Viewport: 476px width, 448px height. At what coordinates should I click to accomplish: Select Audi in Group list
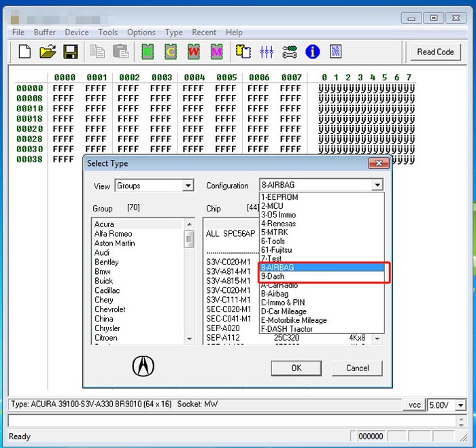coord(137,252)
